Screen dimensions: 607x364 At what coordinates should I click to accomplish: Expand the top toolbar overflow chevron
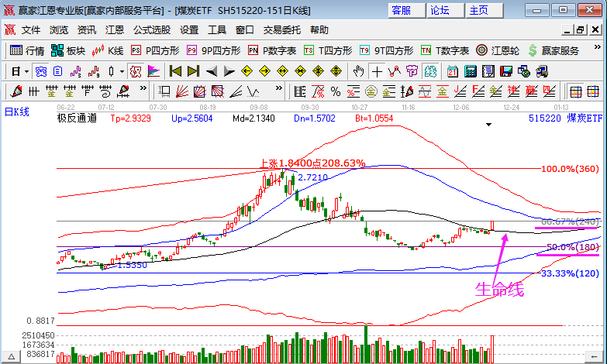pyautogui.click(x=598, y=47)
